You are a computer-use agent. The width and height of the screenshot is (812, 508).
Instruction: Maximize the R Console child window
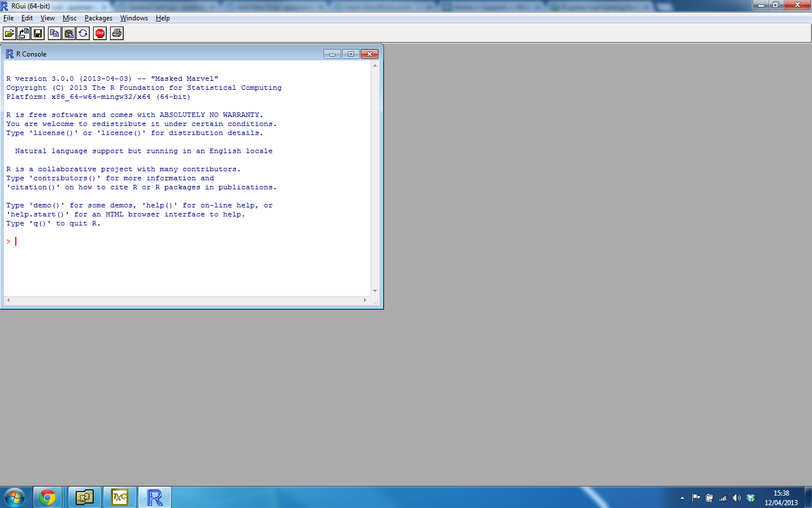click(x=351, y=54)
